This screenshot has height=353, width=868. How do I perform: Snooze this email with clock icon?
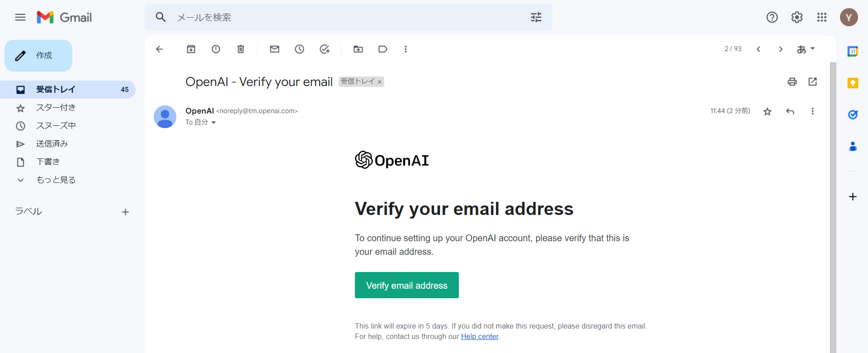click(x=299, y=49)
